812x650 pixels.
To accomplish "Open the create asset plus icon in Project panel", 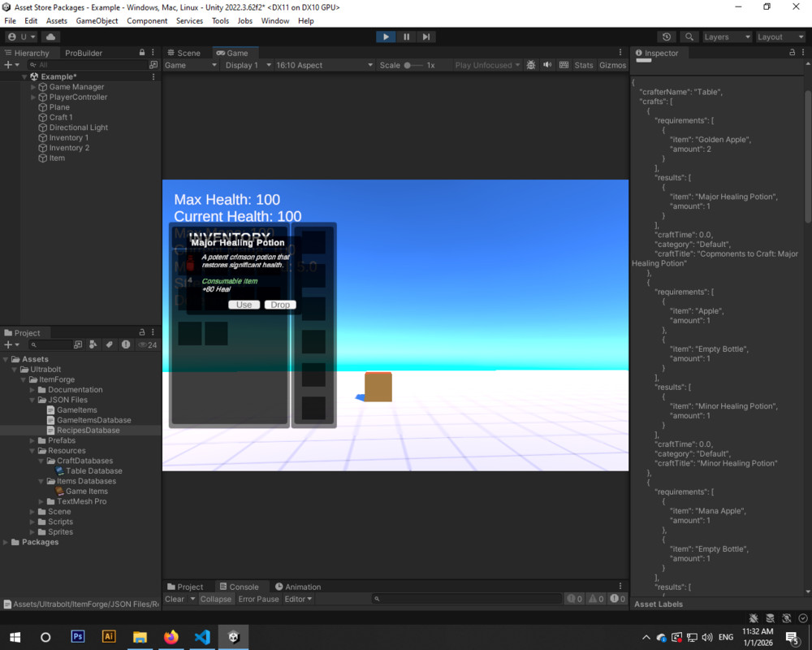I will 6,344.
